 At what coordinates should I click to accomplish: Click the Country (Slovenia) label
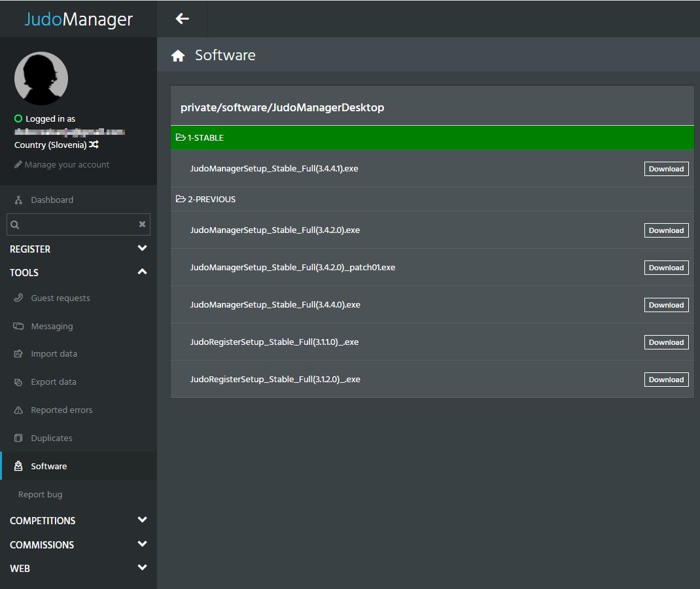click(x=50, y=145)
